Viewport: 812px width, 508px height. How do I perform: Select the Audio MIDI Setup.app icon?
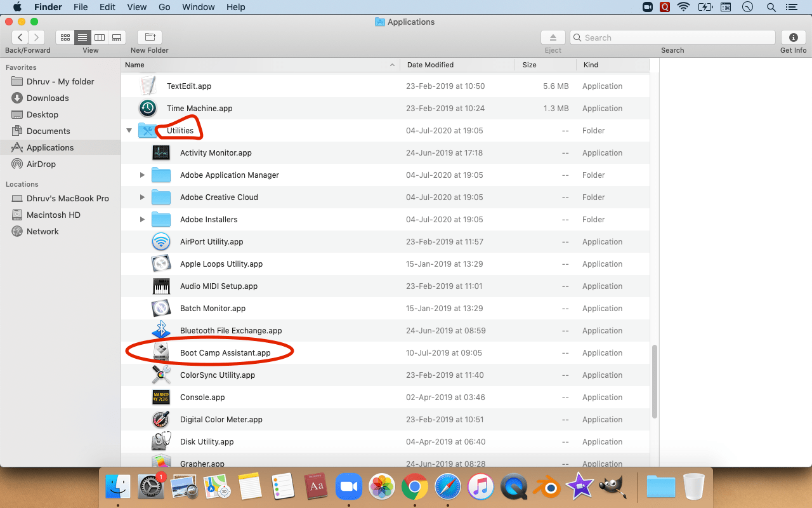[161, 286]
